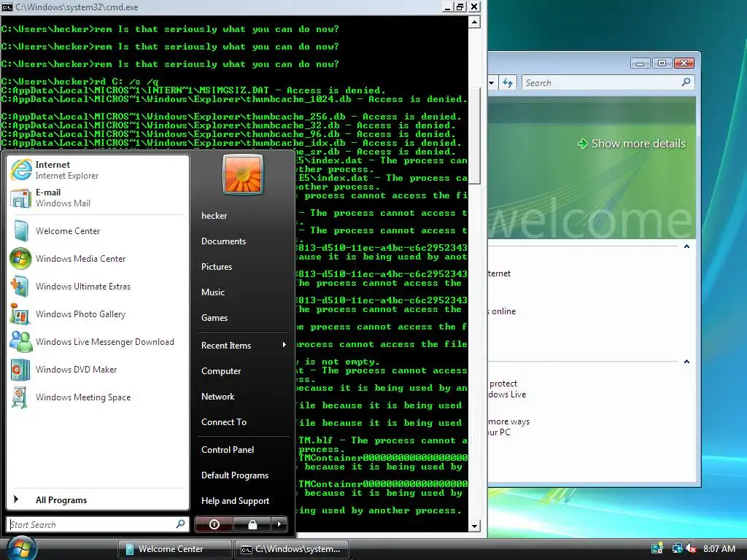Switch to Welcome Center taskbar button
The height and width of the screenshot is (560, 747).
click(x=174, y=548)
